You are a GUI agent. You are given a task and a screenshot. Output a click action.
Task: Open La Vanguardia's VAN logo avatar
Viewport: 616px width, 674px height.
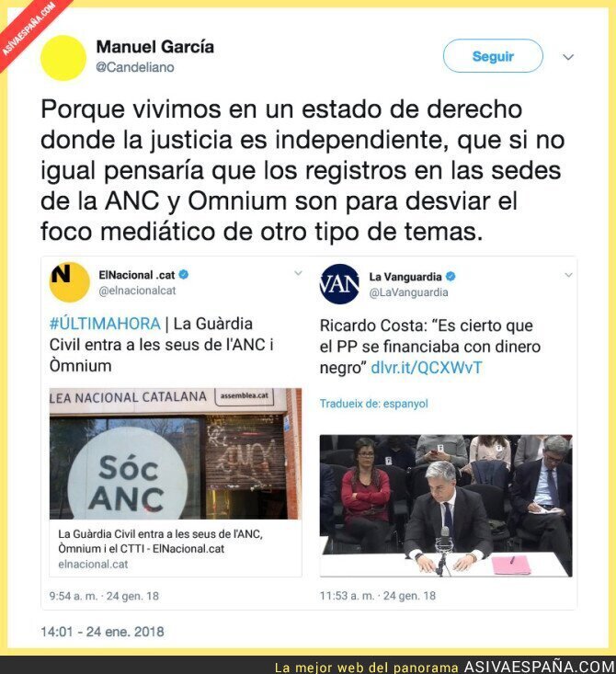coord(339,284)
